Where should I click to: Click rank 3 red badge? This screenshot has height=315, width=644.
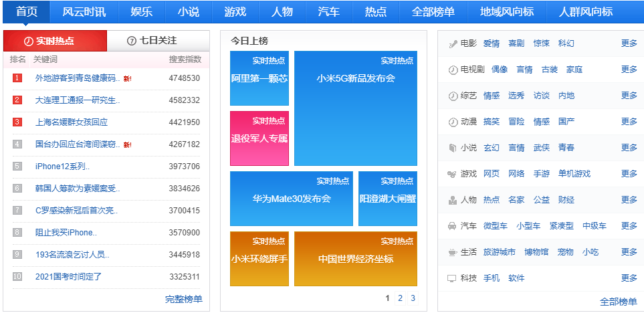coord(17,122)
